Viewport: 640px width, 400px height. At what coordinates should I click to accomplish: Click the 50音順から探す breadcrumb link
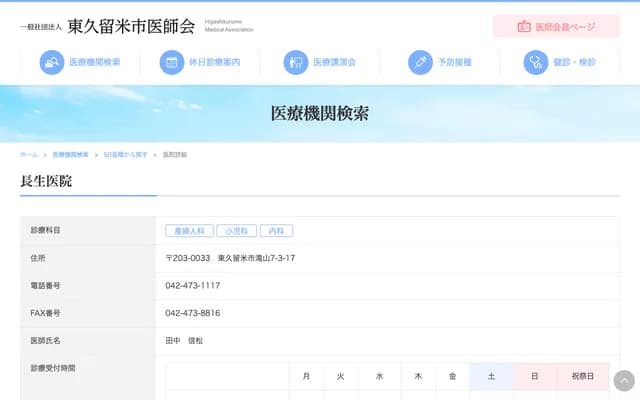point(125,155)
